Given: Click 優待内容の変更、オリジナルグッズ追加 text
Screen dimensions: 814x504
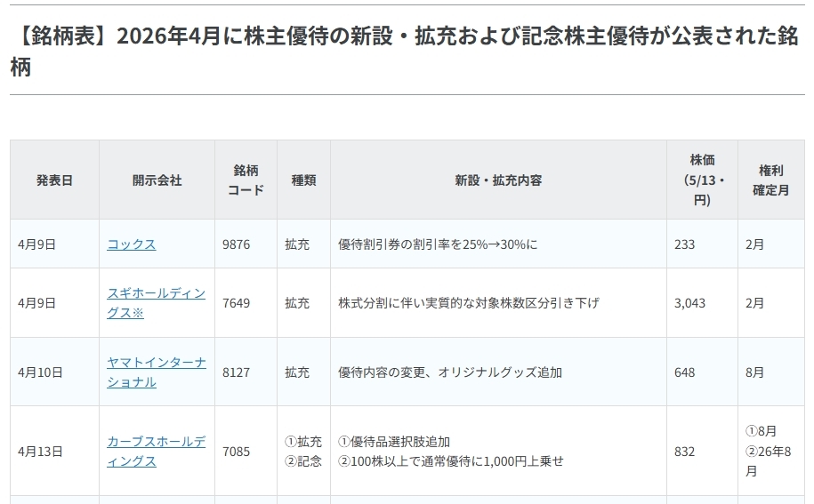Looking at the screenshot, I should pos(449,372).
